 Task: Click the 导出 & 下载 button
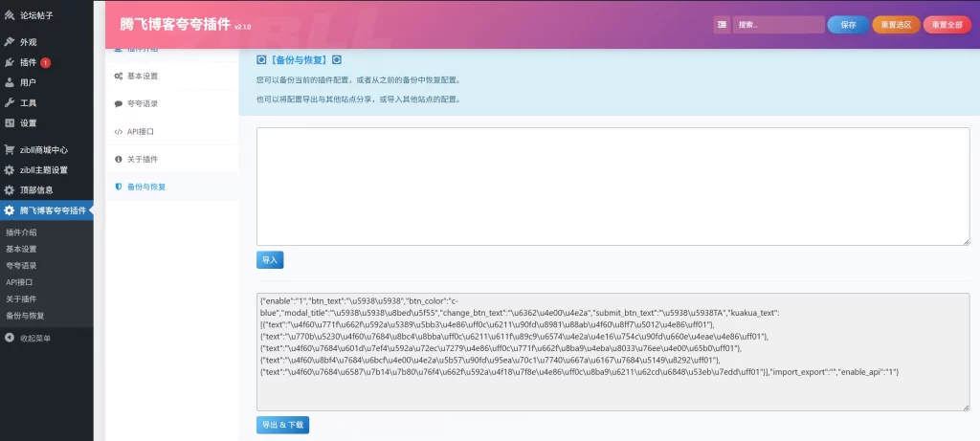(282, 425)
